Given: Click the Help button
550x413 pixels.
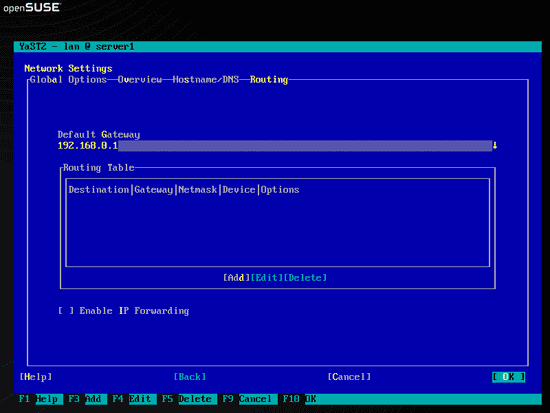Looking at the screenshot, I should (36, 377).
